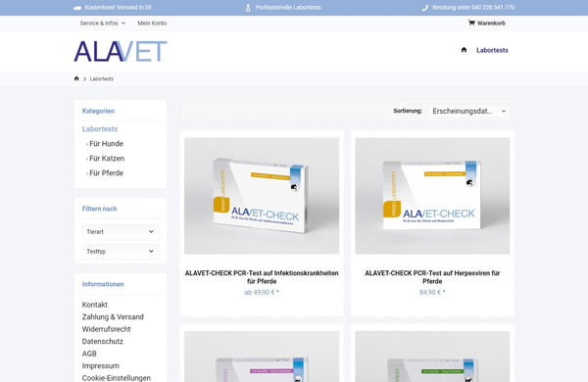Open the product thumbnail with green label
The width and height of the screenshot is (588, 382).
[432, 357]
